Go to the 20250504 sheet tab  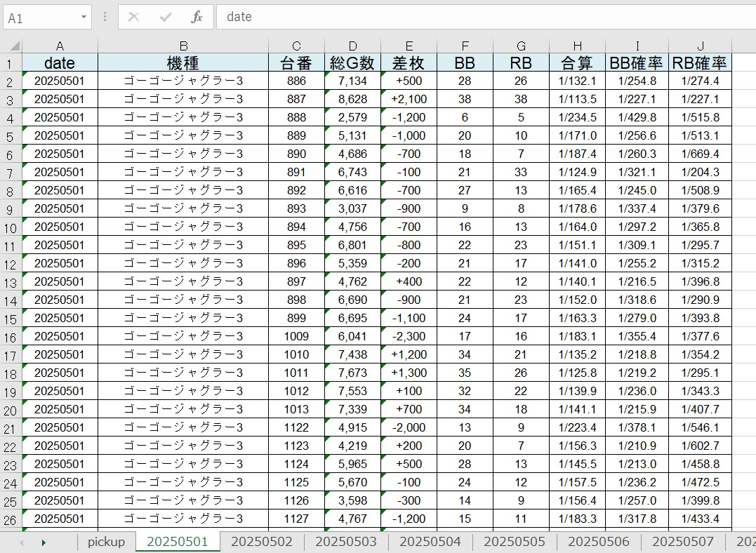point(430,542)
